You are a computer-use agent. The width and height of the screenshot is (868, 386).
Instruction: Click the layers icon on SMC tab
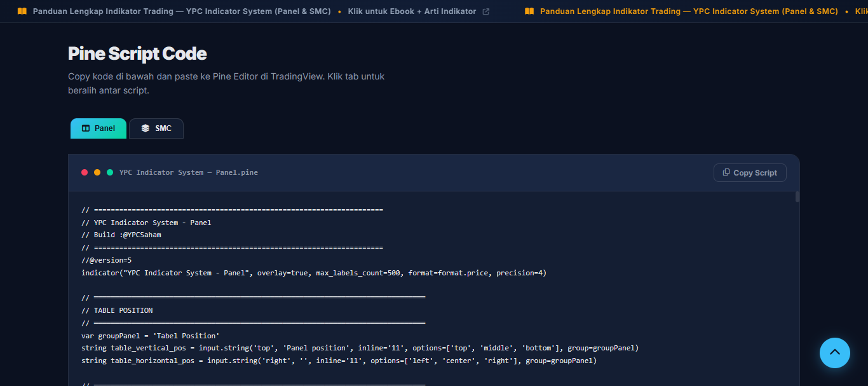pyautogui.click(x=146, y=128)
